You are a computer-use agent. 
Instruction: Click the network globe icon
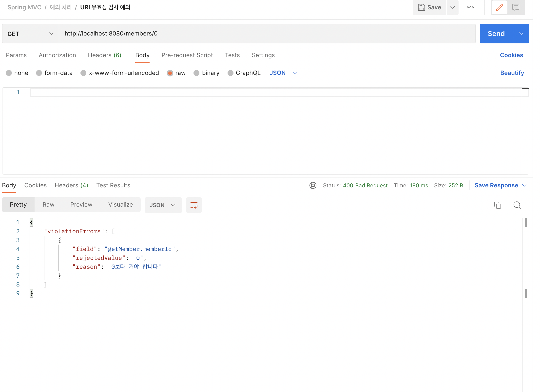313,185
